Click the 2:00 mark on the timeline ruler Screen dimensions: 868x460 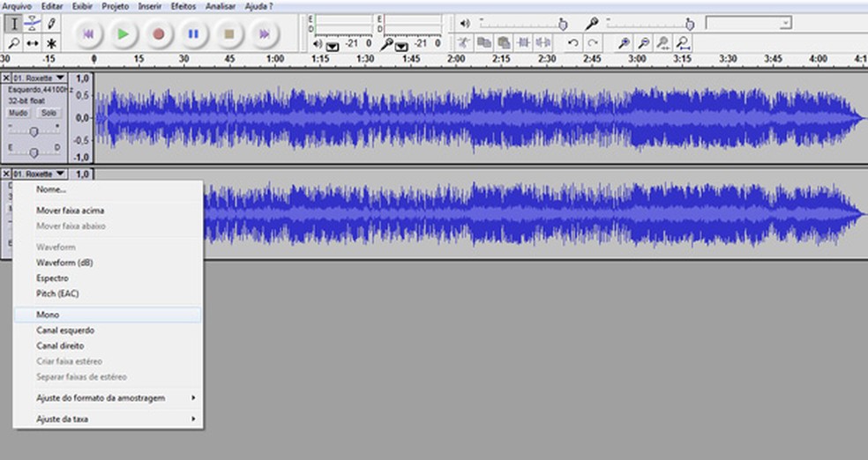[456, 59]
